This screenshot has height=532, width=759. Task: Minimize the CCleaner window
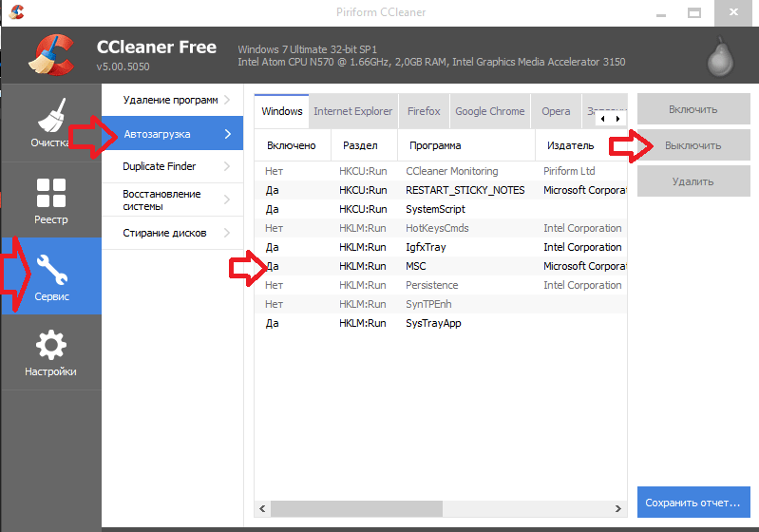[x=661, y=13]
